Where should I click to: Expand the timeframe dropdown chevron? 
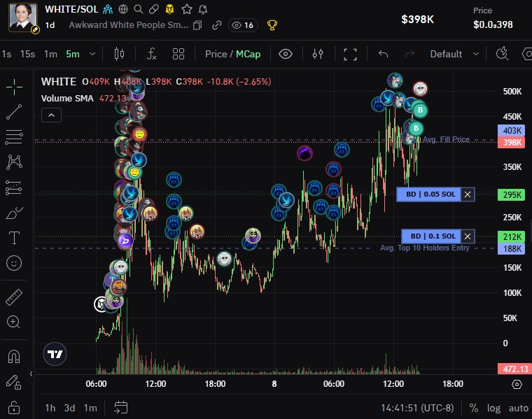pos(92,54)
